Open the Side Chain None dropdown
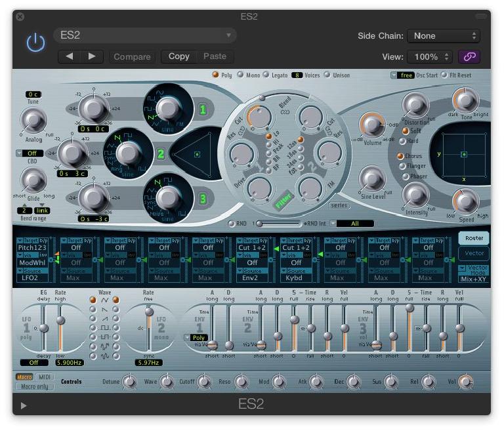Viewport: 504px width, 431px height. point(444,36)
